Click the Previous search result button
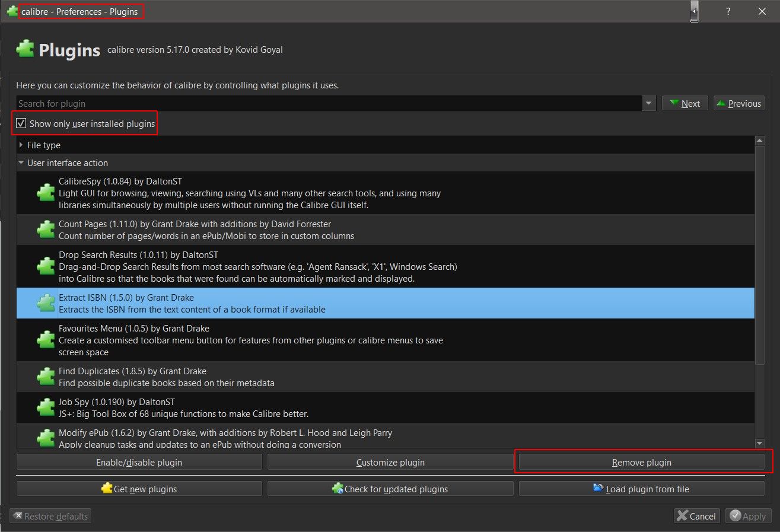The image size is (780, 532). coord(738,103)
